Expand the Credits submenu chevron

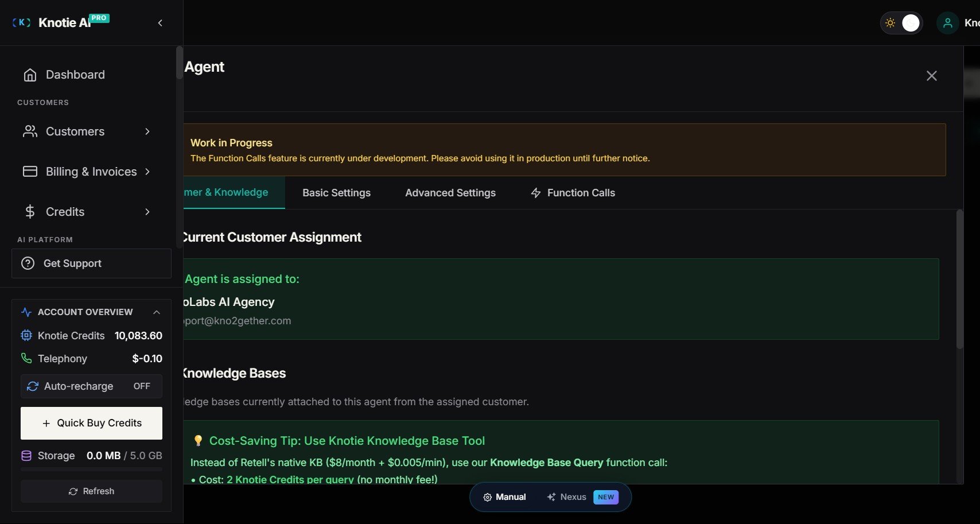pos(147,212)
